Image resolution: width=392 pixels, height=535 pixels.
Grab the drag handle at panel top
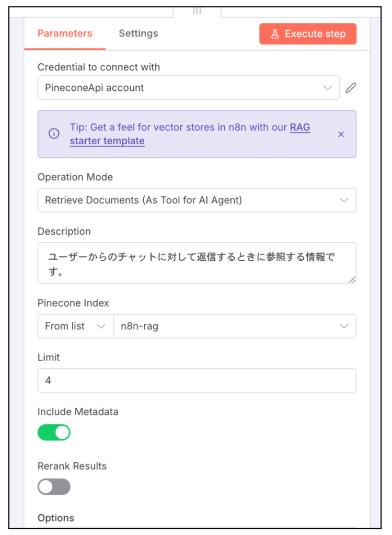[x=197, y=10]
